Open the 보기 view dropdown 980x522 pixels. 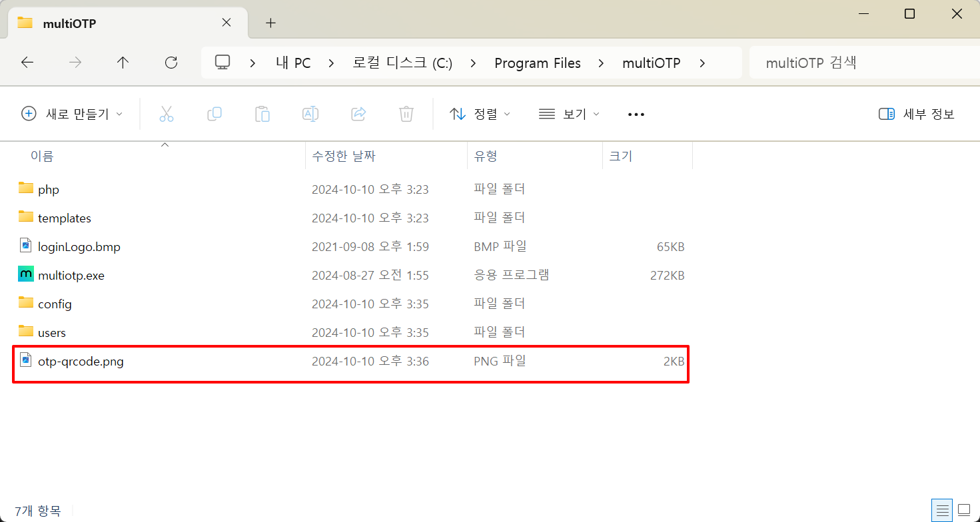[569, 114]
